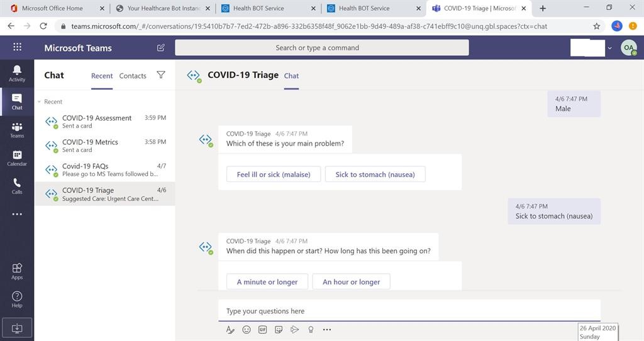Close the COVID-19 Triage browser tab
Screen dimensions: 644x341
coord(524,8)
